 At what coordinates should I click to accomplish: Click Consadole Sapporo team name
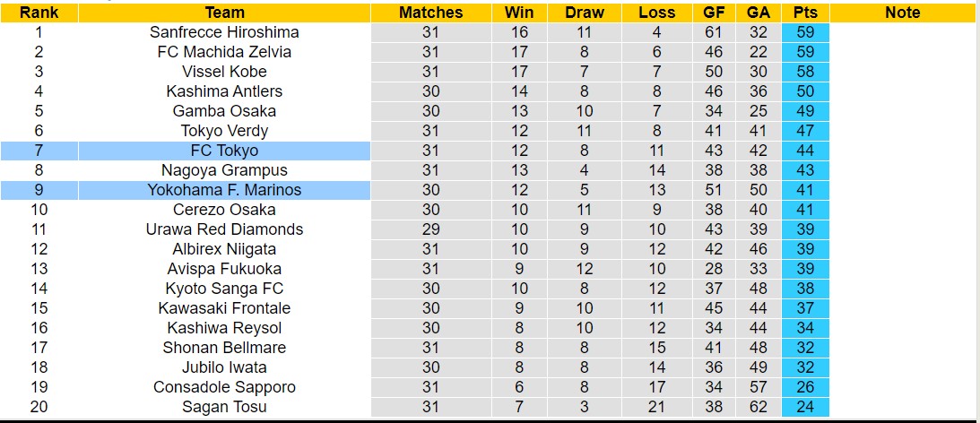[224, 387]
